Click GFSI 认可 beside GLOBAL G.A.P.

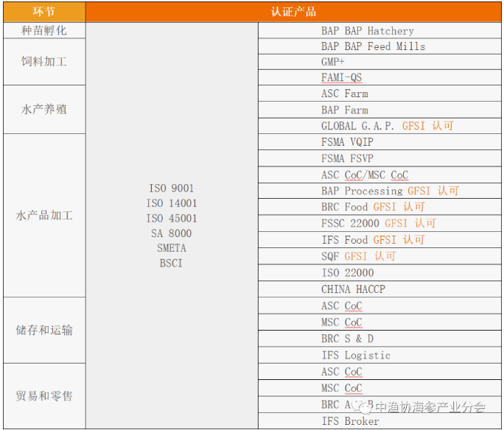click(428, 126)
